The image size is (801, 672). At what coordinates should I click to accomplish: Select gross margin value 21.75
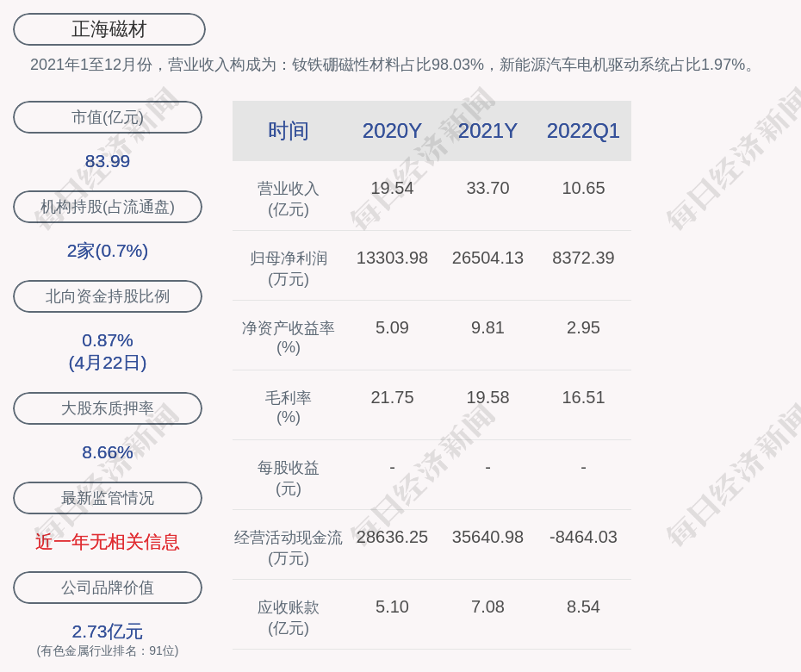392,397
